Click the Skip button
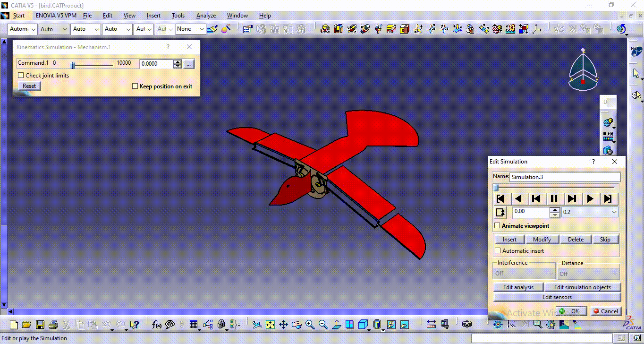The height and width of the screenshot is (344, 644). pyautogui.click(x=605, y=240)
